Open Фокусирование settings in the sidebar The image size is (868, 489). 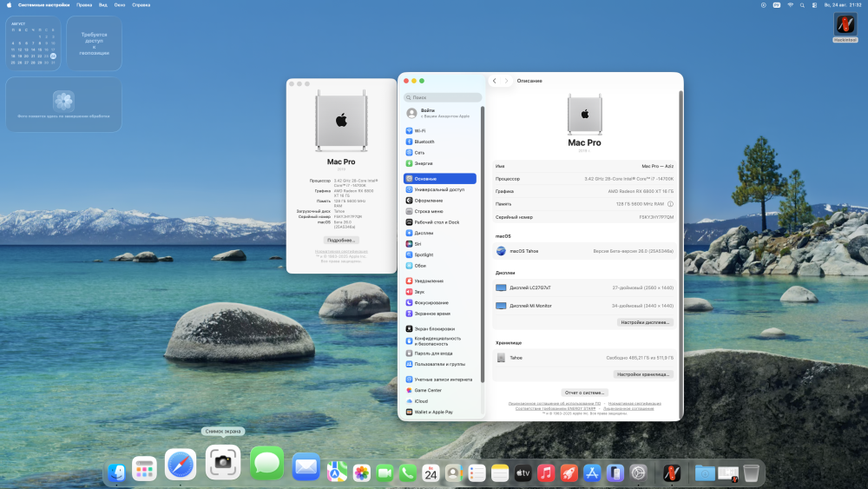[440, 303]
